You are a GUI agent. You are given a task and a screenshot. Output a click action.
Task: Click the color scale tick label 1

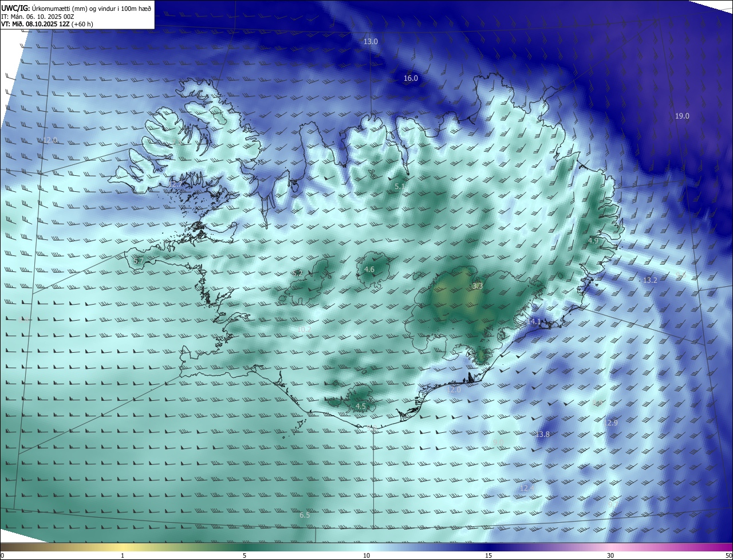pyautogui.click(x=123, y=555)
